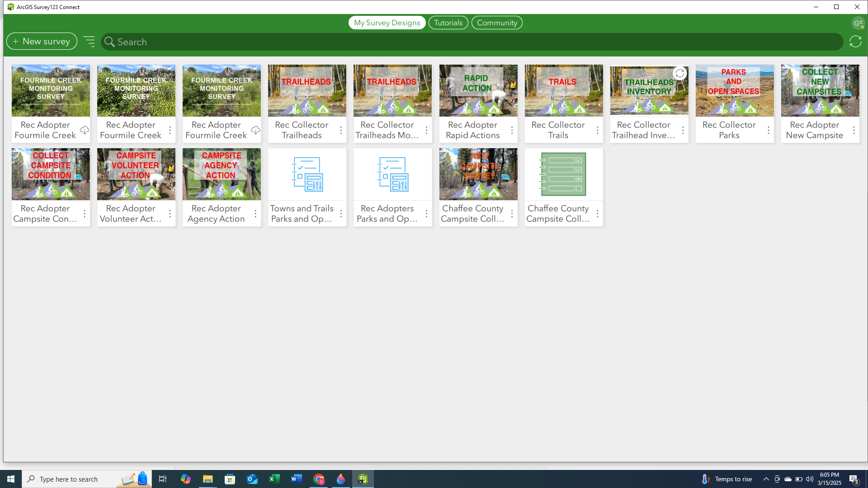Open Copilot from taskbar
The width and height of the screenshot is (868, 488).
pyautogui.click(x=185, y=479)
